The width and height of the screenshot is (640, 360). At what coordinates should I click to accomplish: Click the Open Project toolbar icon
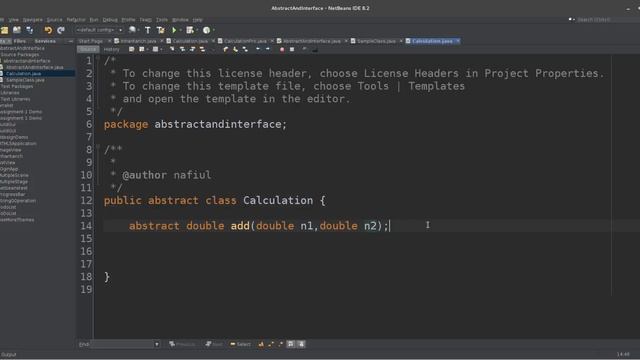[x=17, y=30]
